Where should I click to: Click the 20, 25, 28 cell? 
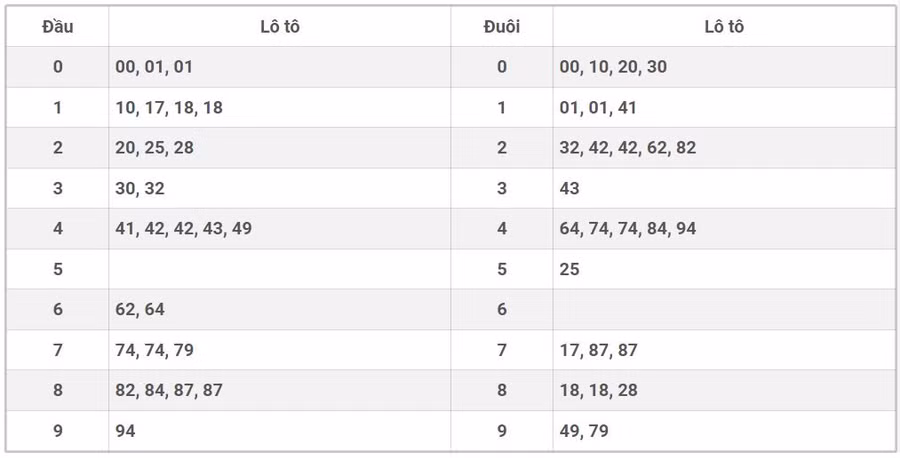coord(154,148)
